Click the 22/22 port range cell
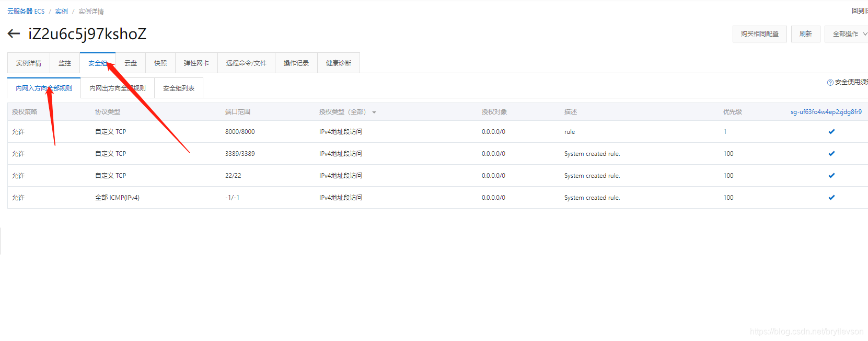Image resolution: width=868 pixels, height=341 pixels. coord(233,176)
